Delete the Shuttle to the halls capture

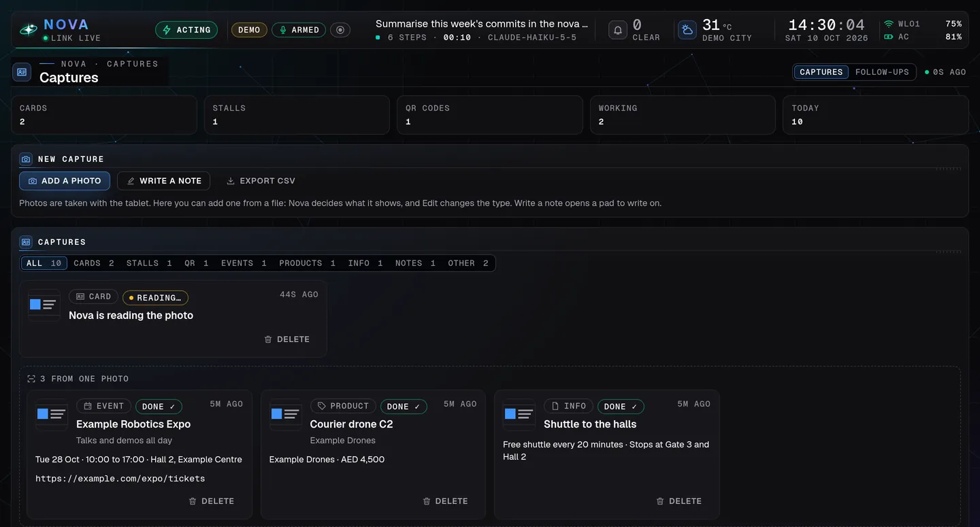679,501
